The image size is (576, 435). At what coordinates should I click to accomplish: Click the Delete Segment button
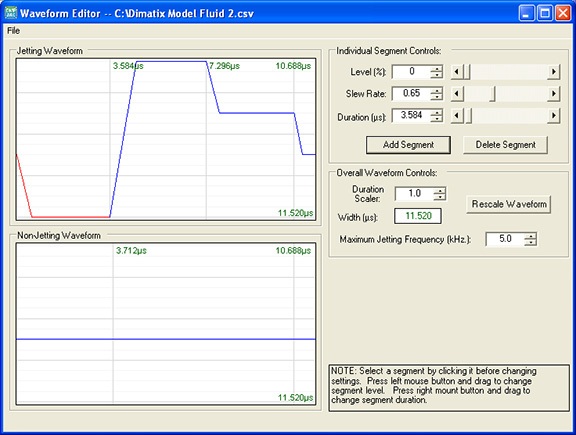(x=505, y=145)
